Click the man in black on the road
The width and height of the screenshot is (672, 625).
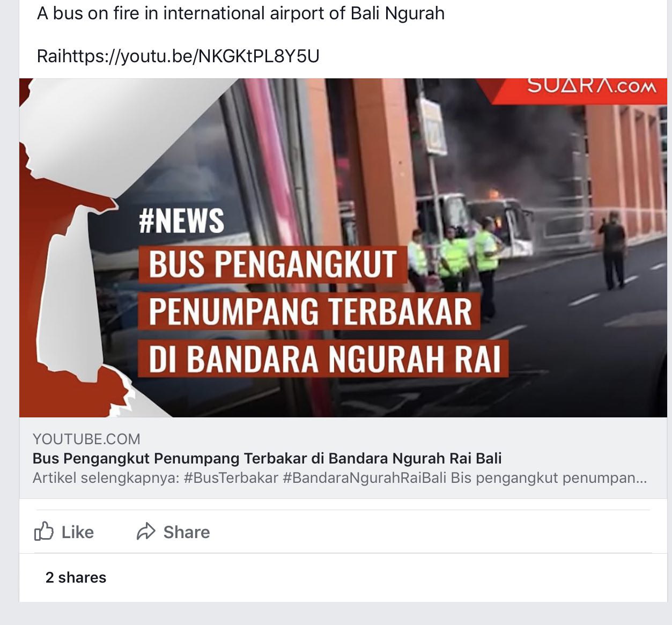pos(613,249)
